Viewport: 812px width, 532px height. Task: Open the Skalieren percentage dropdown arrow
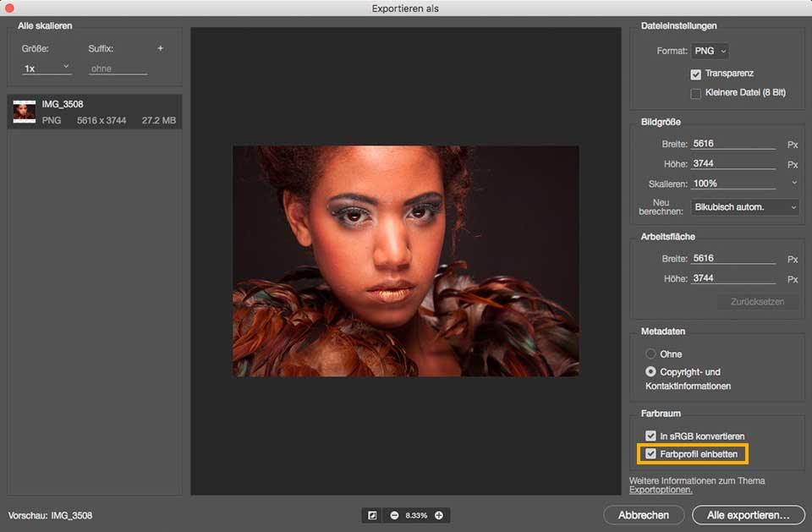[793, 183]
